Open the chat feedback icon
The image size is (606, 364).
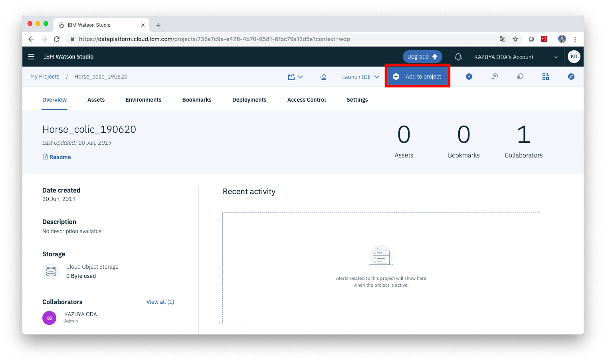point(520,76)
